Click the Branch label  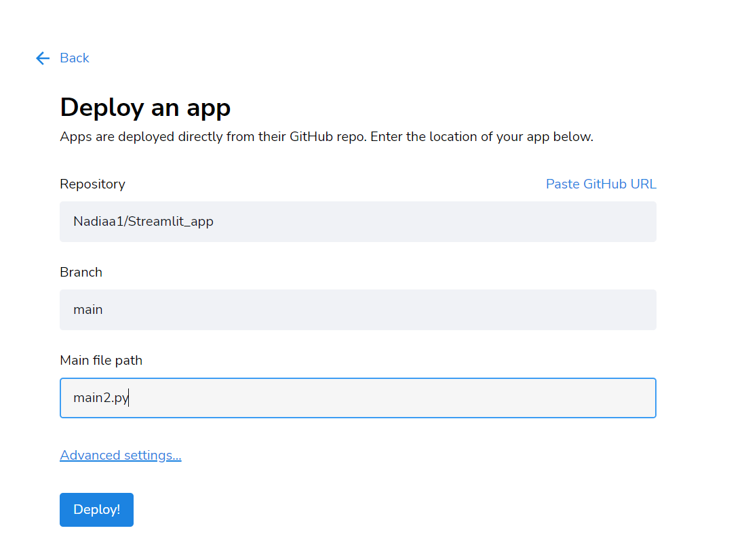[x=81, y=272]
